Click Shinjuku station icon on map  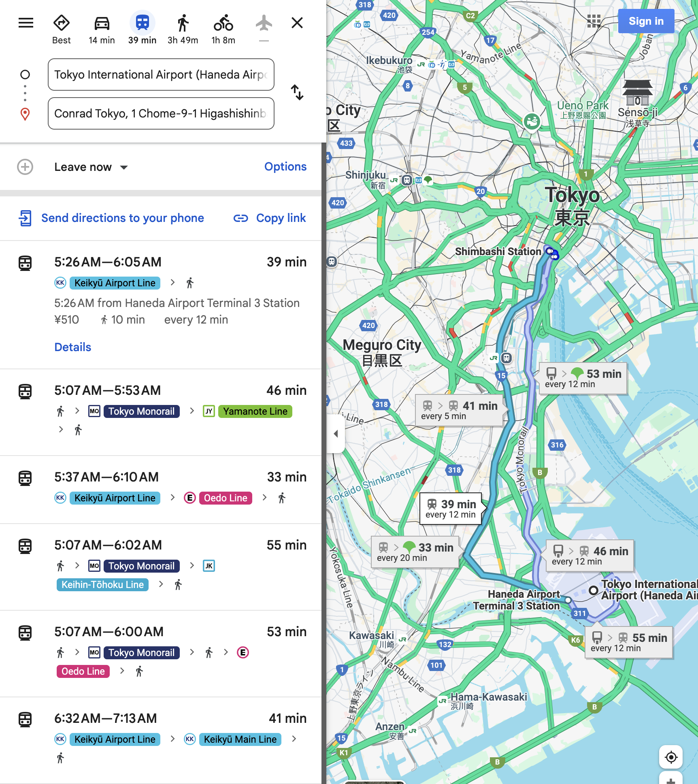pos(407,180)
